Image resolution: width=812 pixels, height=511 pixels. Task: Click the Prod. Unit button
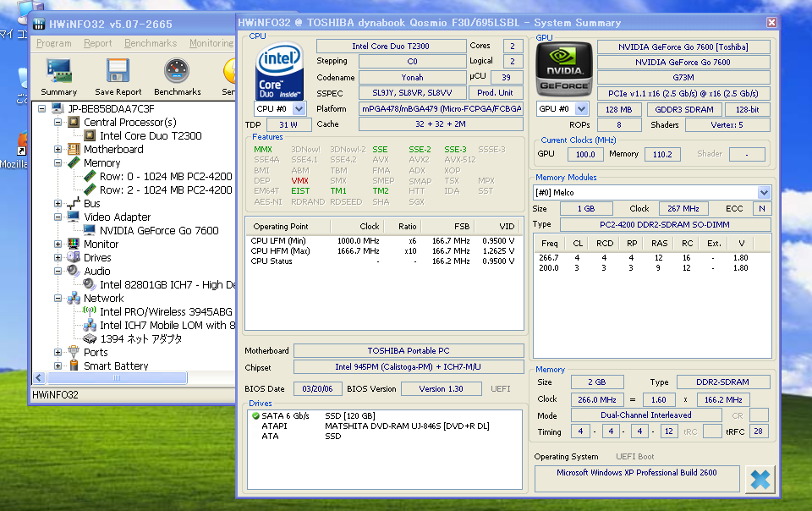coord(495,93)
